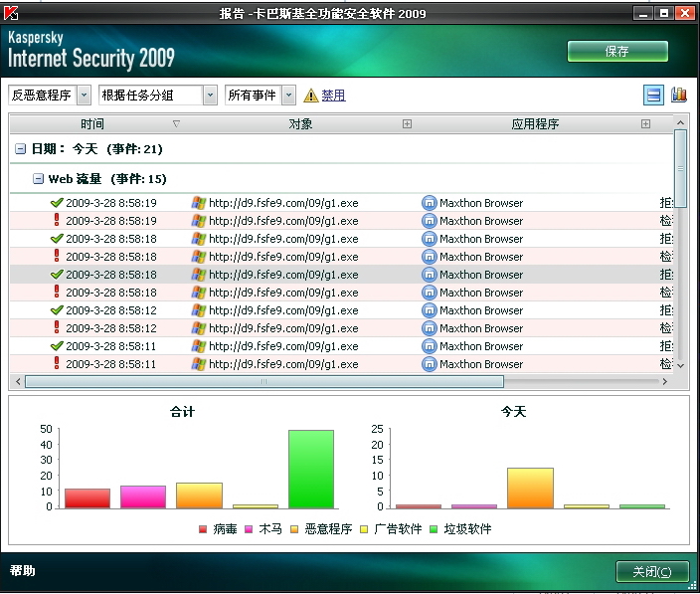700x594 pixels.
Task: Click the magenta bar in 合计 chart
Action: [143, 497]
